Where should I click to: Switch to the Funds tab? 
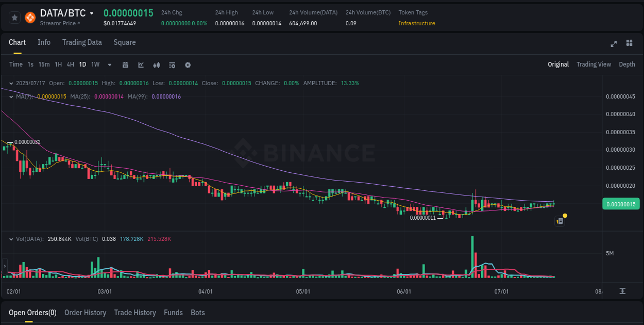[173, 313]
